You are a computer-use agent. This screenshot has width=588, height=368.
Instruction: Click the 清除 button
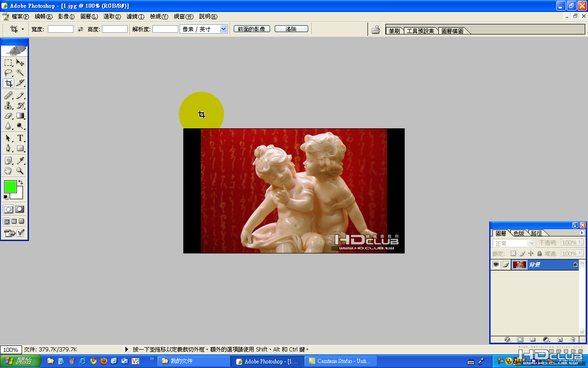click(291, 29)
